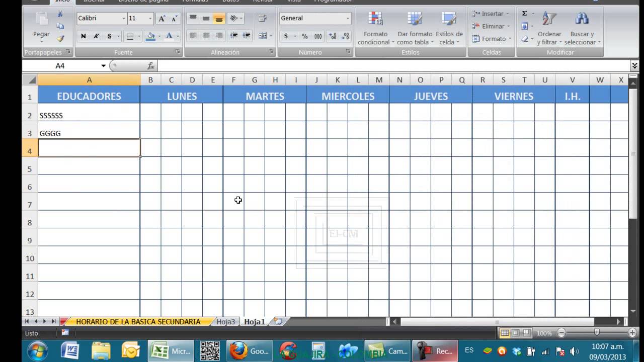
Task: Increase font size with the large A
Action: (162, 19)
